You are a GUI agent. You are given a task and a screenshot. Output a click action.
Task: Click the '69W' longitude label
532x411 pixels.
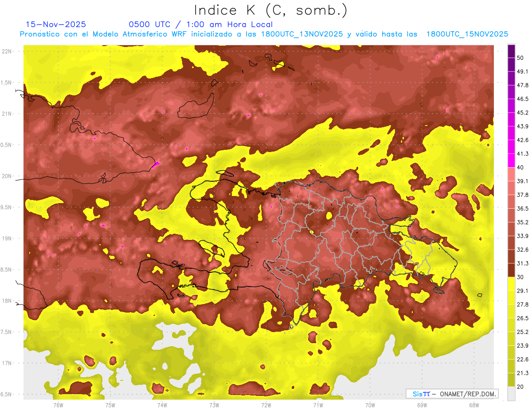point(422,405)
